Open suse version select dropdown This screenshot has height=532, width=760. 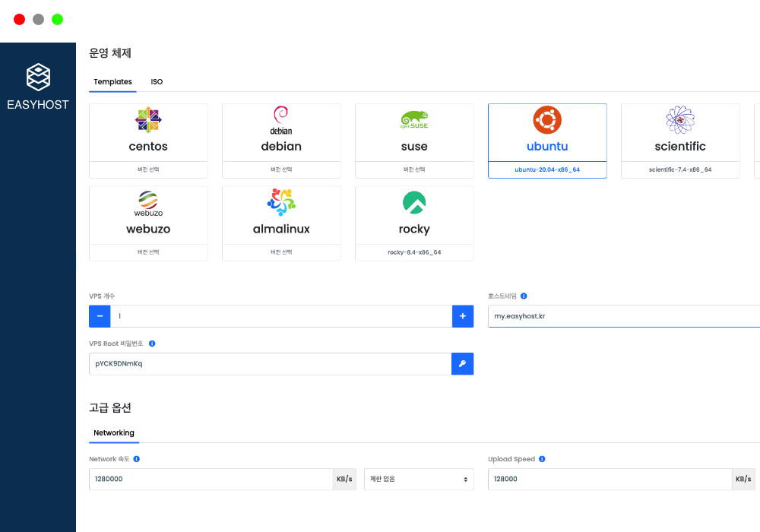coord(414,169)
